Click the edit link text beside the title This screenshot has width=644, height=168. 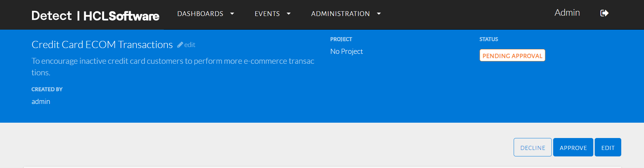[190, 45]
